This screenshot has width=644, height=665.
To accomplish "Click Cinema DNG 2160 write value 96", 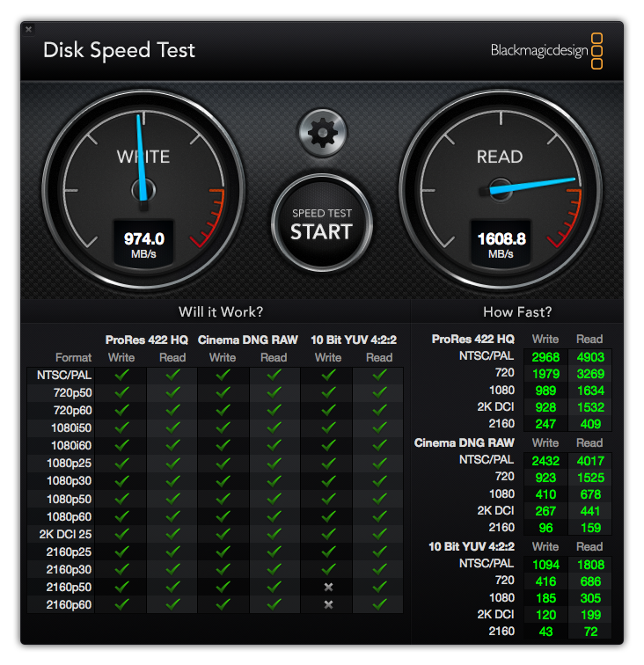I will click(x=545, y=528).
